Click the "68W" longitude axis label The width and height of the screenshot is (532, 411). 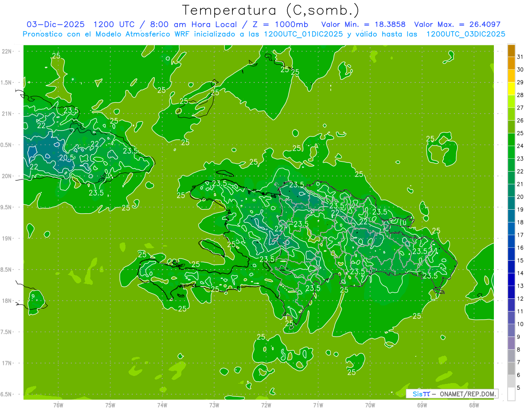[473, 405]
